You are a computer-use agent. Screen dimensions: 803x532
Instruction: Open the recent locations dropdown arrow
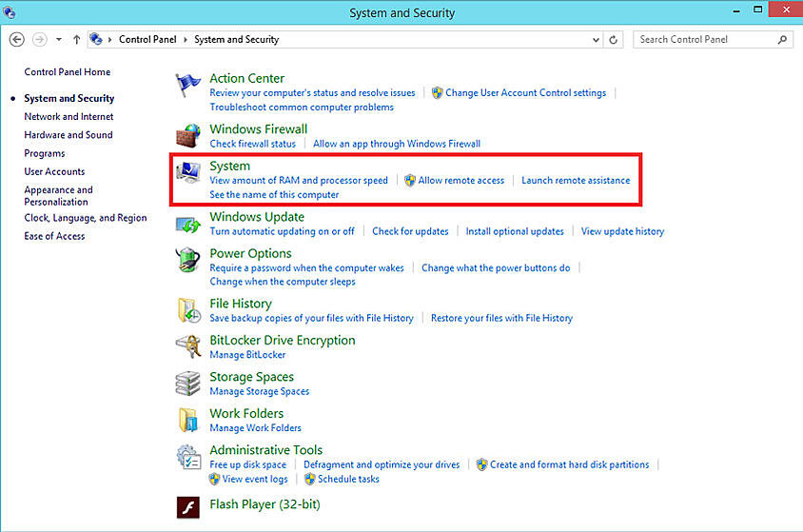[x=59, y=39]
